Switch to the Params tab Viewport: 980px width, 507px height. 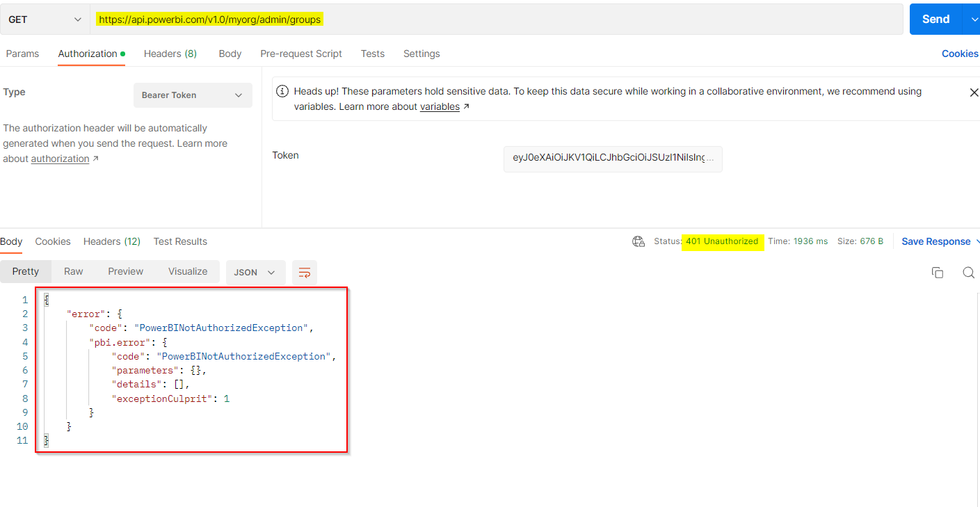pos(22,54)
